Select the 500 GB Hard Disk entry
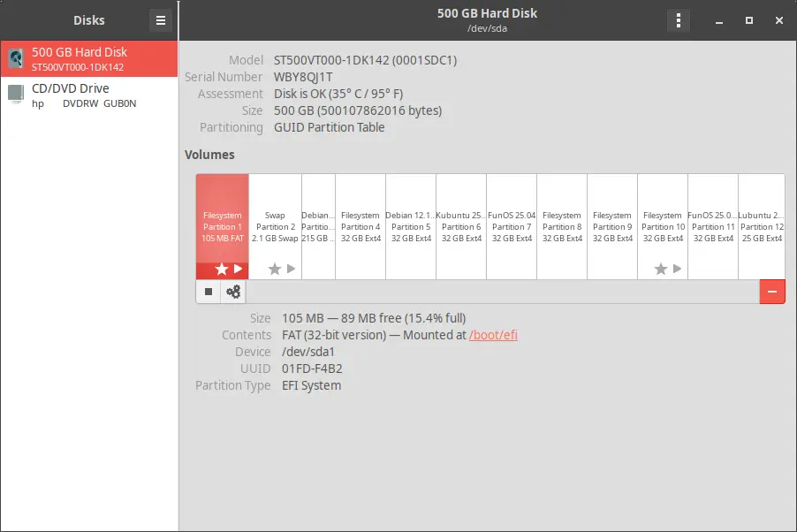The image size is (797, 532). (x=89, y=59)
